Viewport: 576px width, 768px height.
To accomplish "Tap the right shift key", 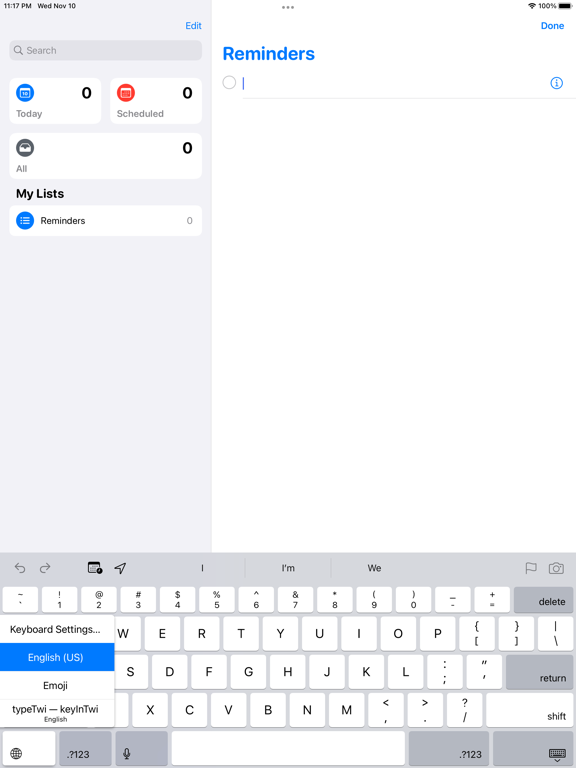I will pyautogui.click(x=529, y=710).
